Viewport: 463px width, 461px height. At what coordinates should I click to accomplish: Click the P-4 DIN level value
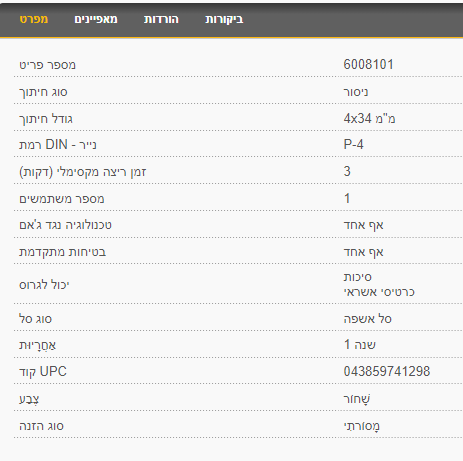(353, 144)
